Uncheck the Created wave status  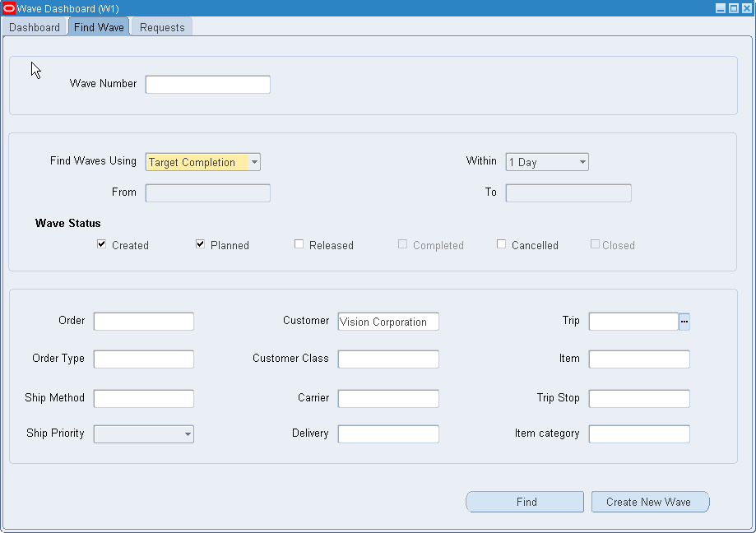click(x=101, y=243)
